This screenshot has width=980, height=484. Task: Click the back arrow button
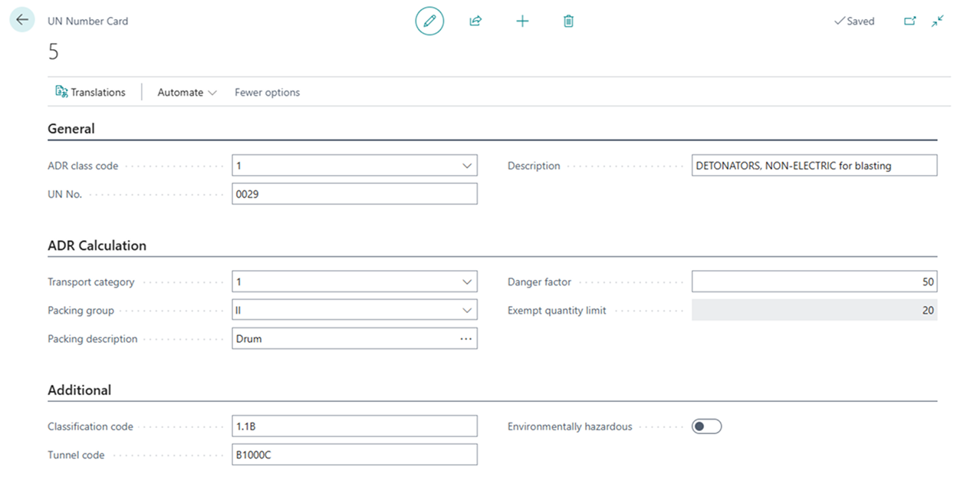coord(22,20)
